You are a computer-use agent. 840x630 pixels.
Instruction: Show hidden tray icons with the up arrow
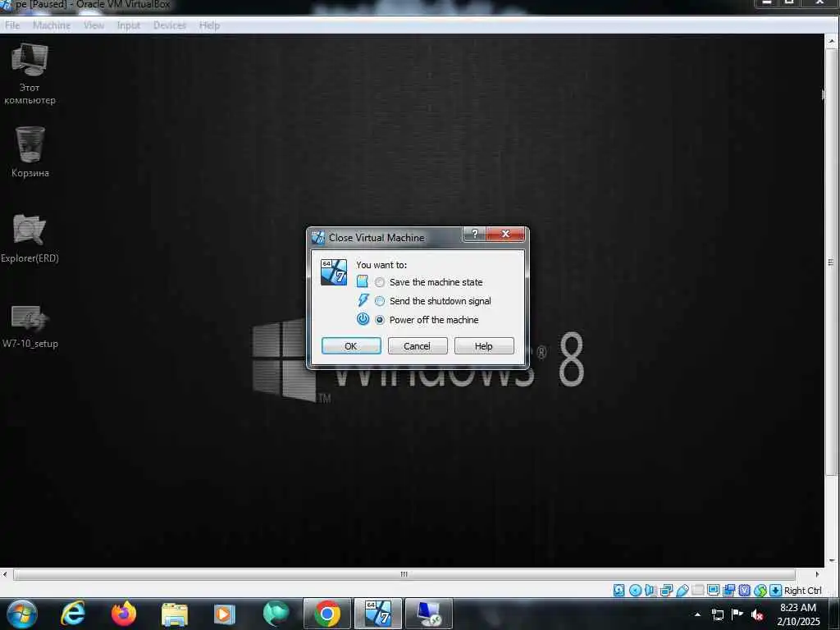point(697,614)
